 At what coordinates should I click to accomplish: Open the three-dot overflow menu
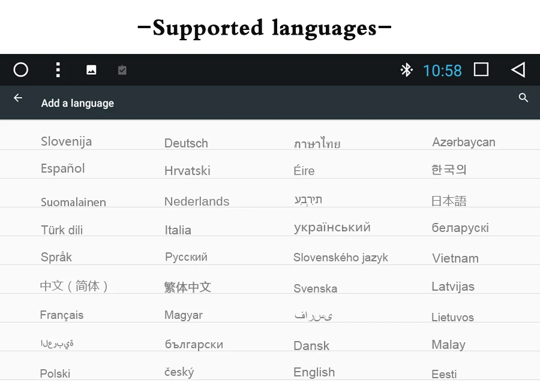point(58,70)
